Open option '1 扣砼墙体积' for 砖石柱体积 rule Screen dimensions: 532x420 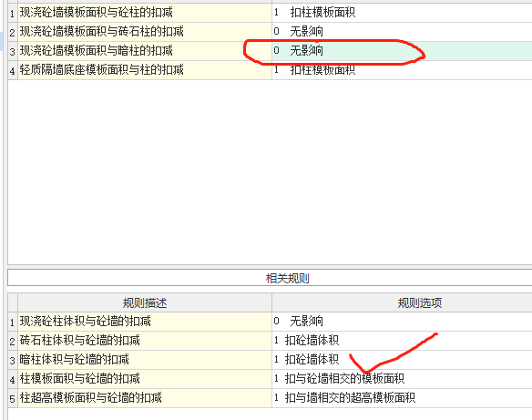402,340
